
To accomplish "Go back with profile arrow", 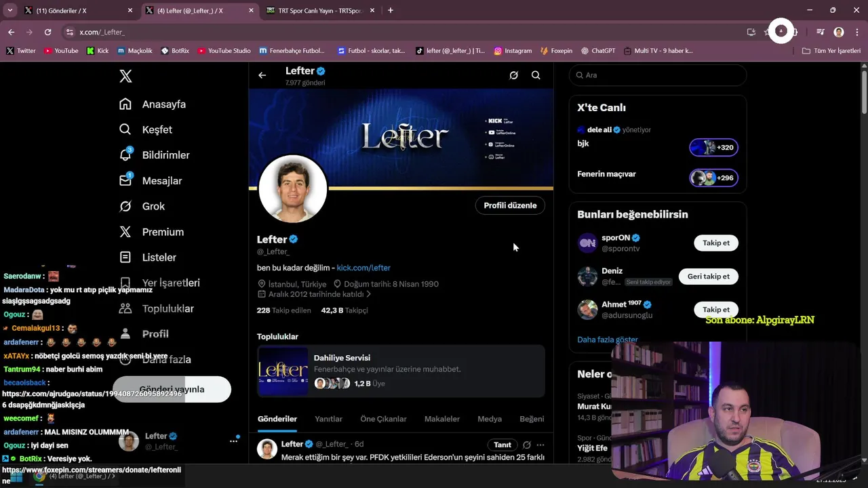I will click(262, 75).
